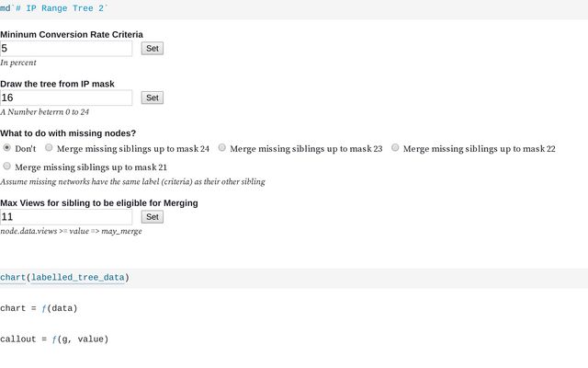Click the "What to do with missing nodes?" heading
This screenshot has width=588, height=368.
[68, 133]
